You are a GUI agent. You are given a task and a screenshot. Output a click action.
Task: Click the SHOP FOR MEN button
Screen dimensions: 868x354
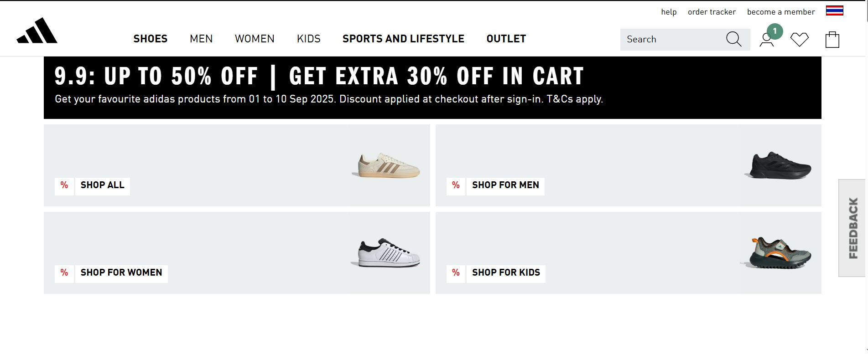point(505,185)
